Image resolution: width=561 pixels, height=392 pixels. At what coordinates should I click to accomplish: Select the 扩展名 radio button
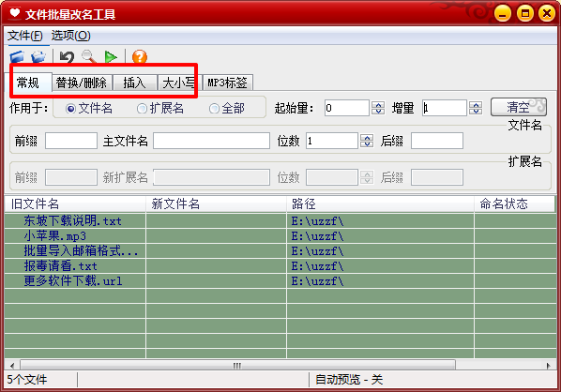coord(160,108)
